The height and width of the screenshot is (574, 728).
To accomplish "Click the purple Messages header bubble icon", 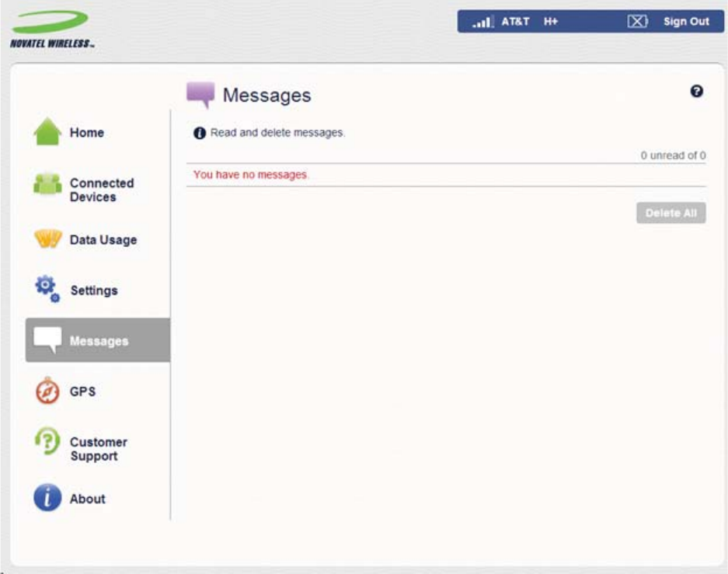I will click(200, 94).
